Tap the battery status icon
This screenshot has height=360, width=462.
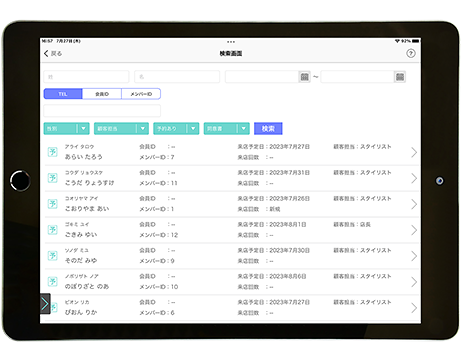tap(415, 41)
